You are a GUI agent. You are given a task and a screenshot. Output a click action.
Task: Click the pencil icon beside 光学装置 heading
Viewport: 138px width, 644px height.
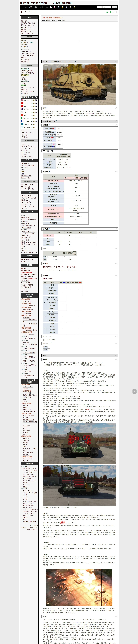(50, 229)
